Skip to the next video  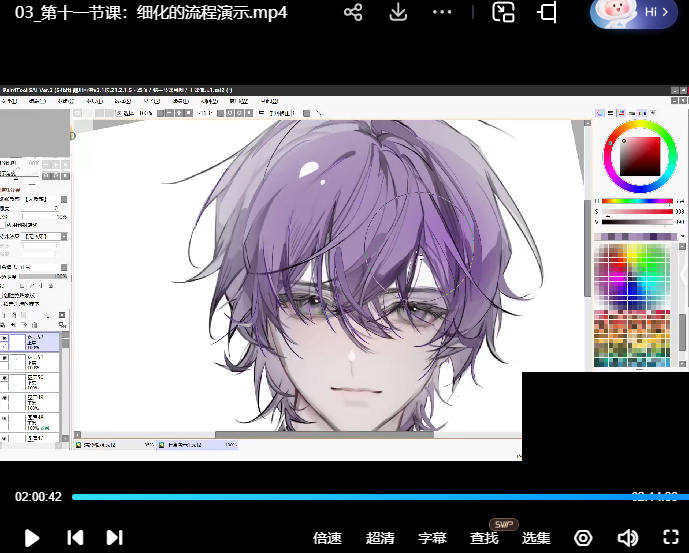tap(114, 538)
